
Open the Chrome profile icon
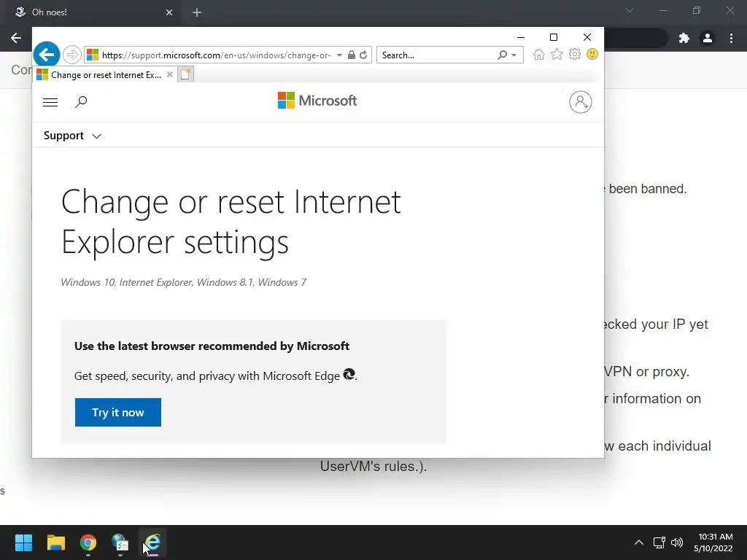tap(708, 38)
